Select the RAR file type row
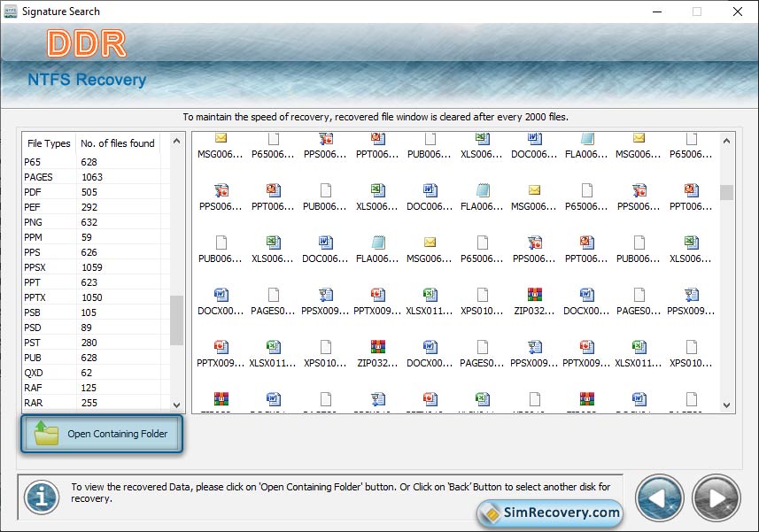Viewport: 759px width, 532px height. tap(97, 403)
